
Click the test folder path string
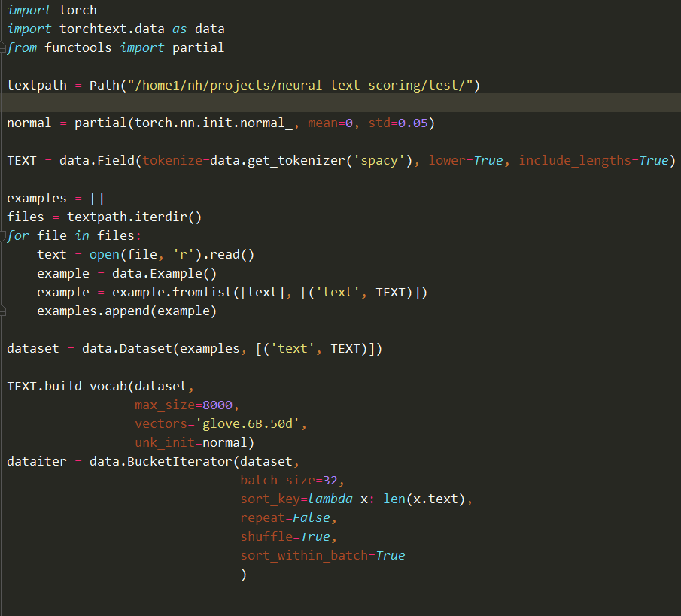click(299, 85)
